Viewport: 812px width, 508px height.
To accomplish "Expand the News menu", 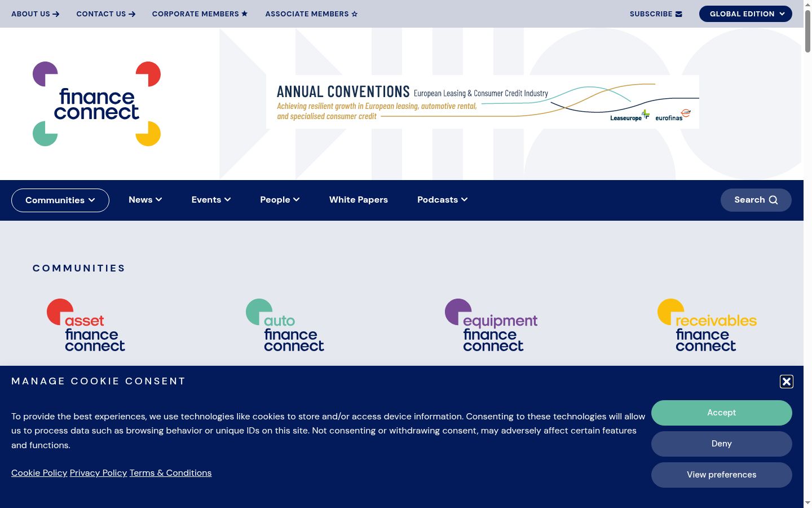I will (x=145, y=200).
